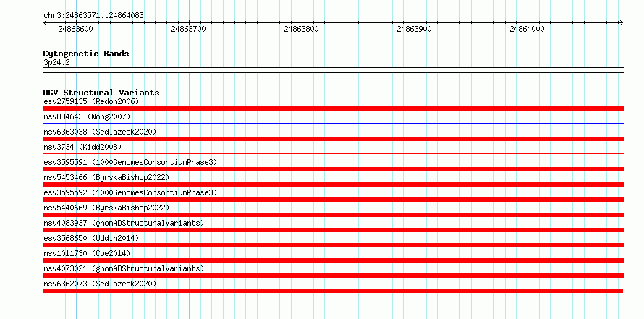Click the thin blue line under nsv834643

(x=333, y=123)
